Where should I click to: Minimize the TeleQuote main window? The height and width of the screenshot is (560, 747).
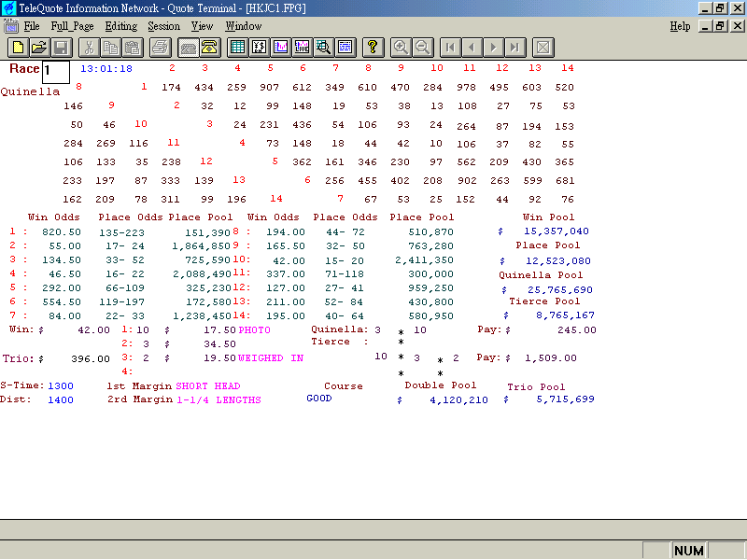pos(705,8)
